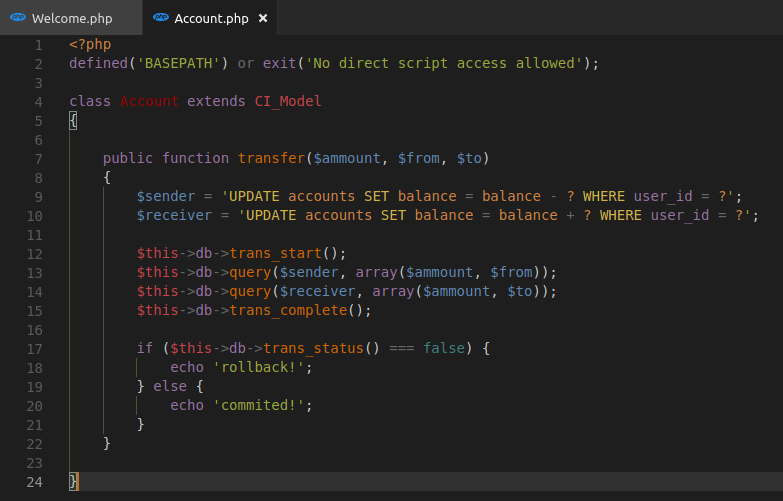Click line number 24 in the gutter
This screenshot has width=783, height=501.
coord(35,481)
